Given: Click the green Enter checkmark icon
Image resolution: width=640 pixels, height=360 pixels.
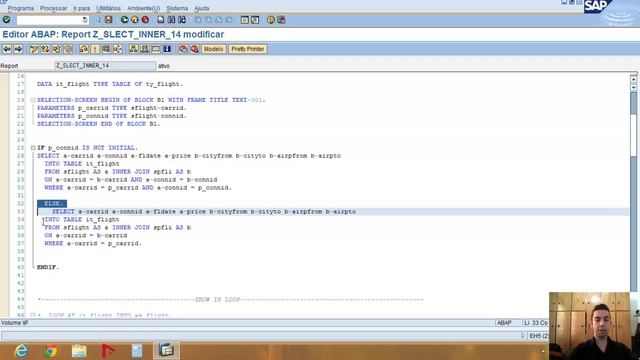Looking at the screenshot, I should pos(7,20).
